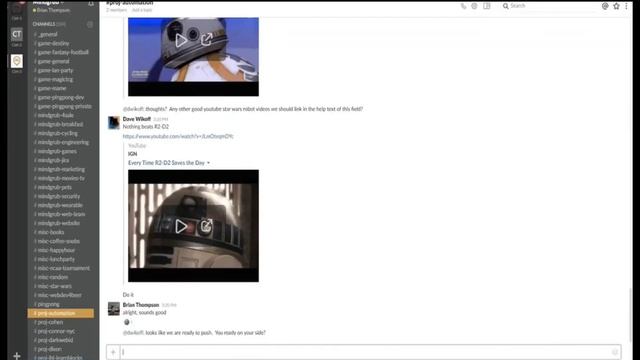The width and height of the screenshot is (640, 360).
Task: Open the three-dot more menu
Action: coord(626,6)
